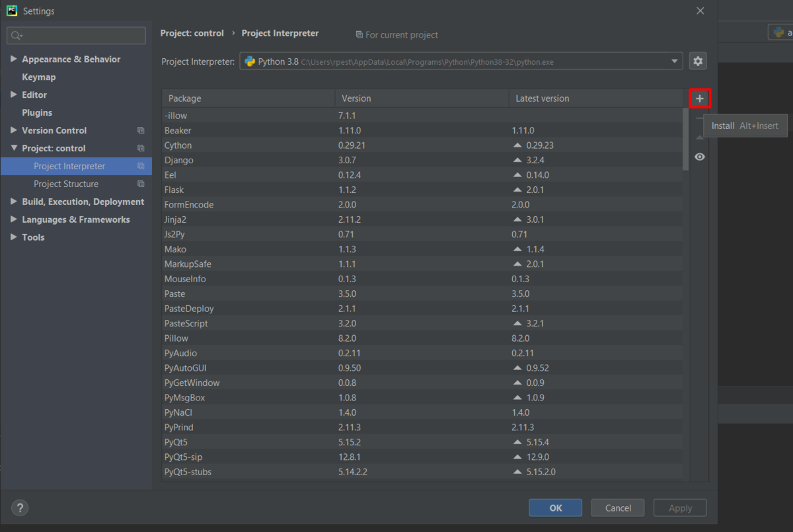Click the settings search input field
The width and height of the screenshot is (793, 532).
(76, 36)
